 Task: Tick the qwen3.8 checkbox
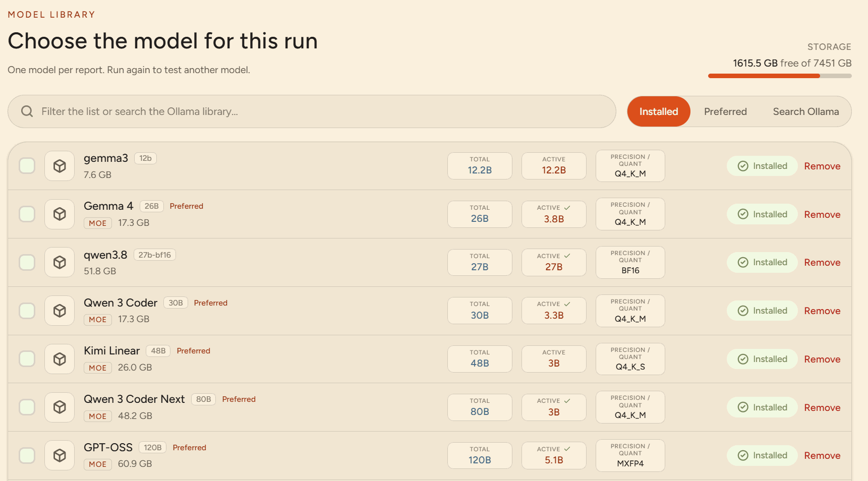[x=27, y=262]
